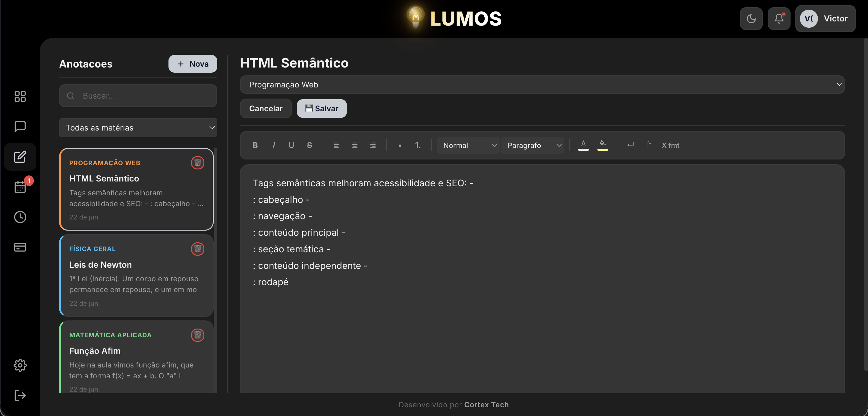
Task: Open the dashboard grid icon
Action: point(20,96)
